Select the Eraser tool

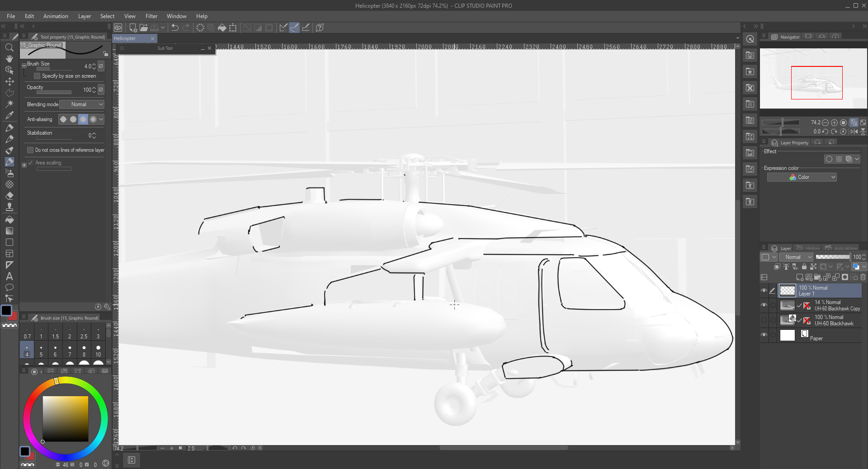9,196
